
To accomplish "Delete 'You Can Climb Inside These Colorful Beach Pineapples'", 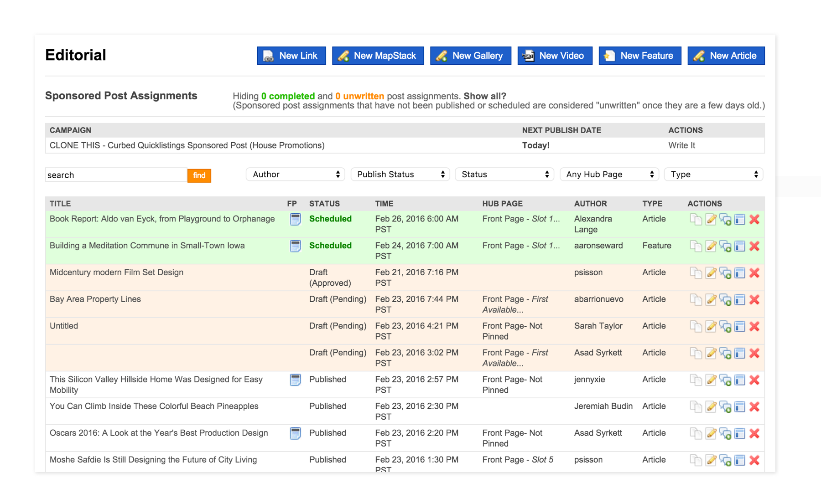I will 754,407.
